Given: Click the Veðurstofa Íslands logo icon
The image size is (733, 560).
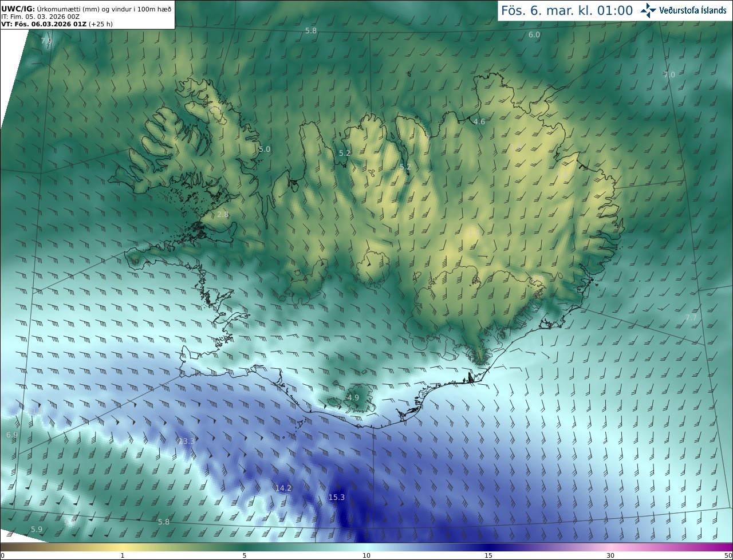Looking at the screenshot, I should [648, 10].
